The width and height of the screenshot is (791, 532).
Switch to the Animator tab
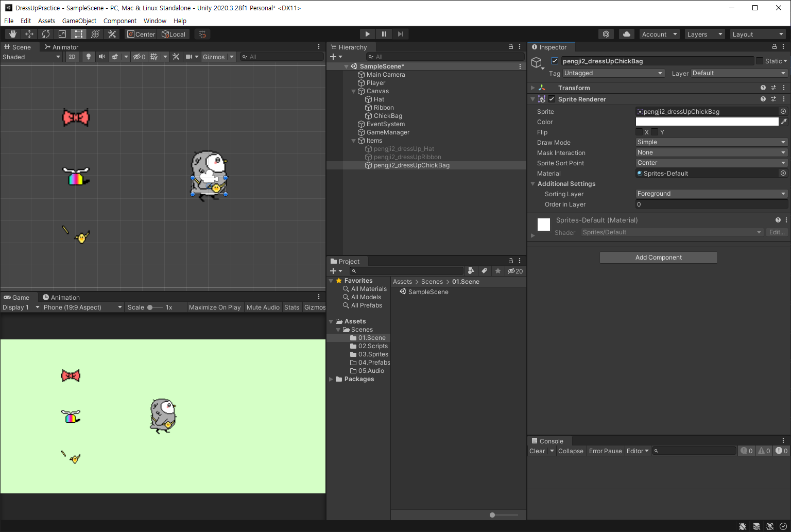point(61,47)
